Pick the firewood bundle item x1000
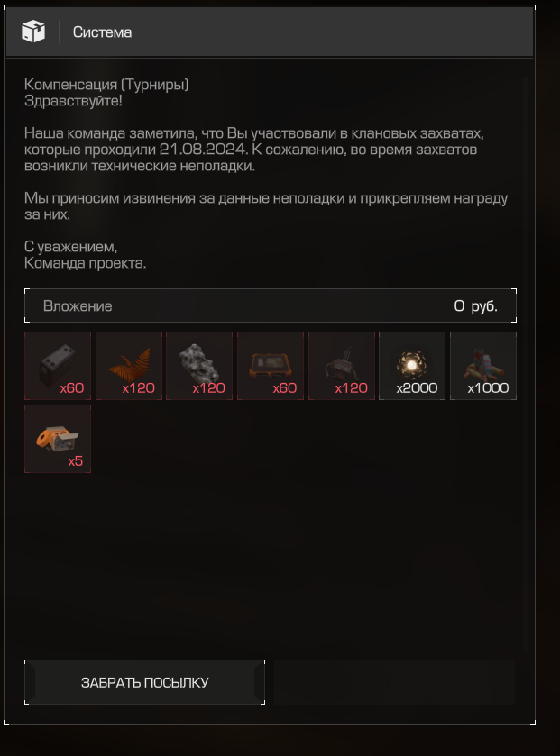 (483, 366)
